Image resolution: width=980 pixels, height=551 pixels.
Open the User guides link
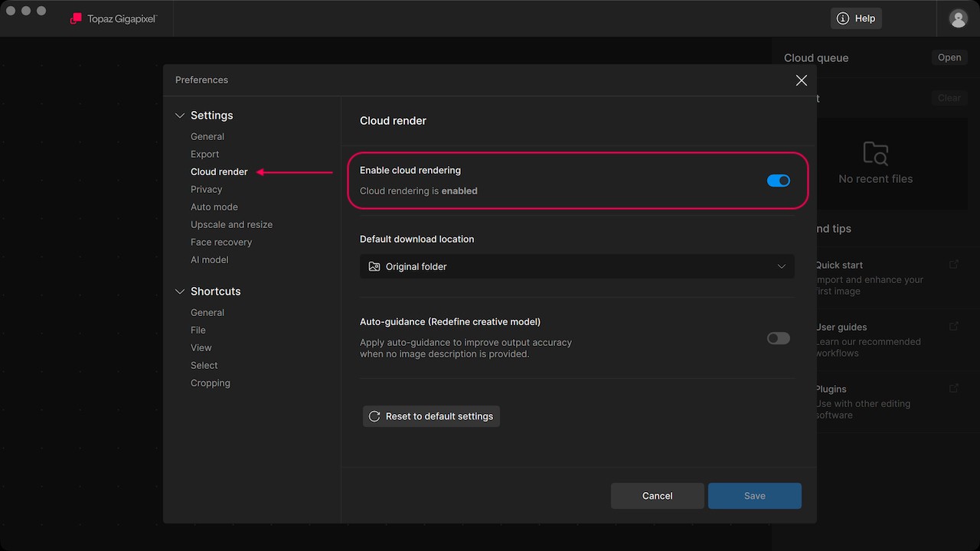click(841, 327)
